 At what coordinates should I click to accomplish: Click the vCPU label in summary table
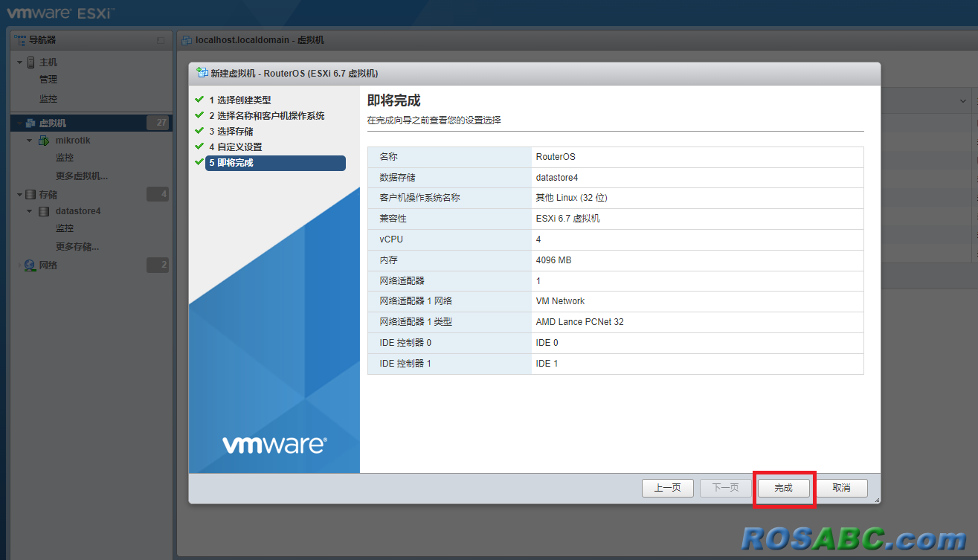pyautogui.click(x=391, y=239)
